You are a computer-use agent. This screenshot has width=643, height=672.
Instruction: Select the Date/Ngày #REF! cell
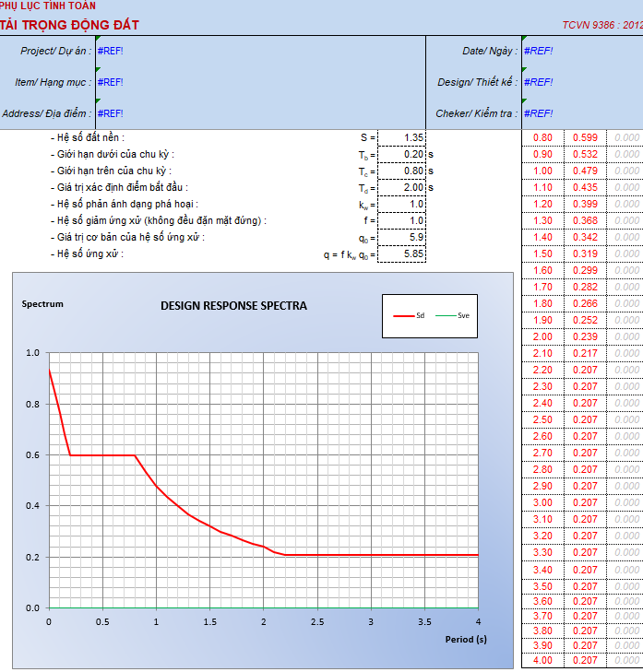point(582,52)
